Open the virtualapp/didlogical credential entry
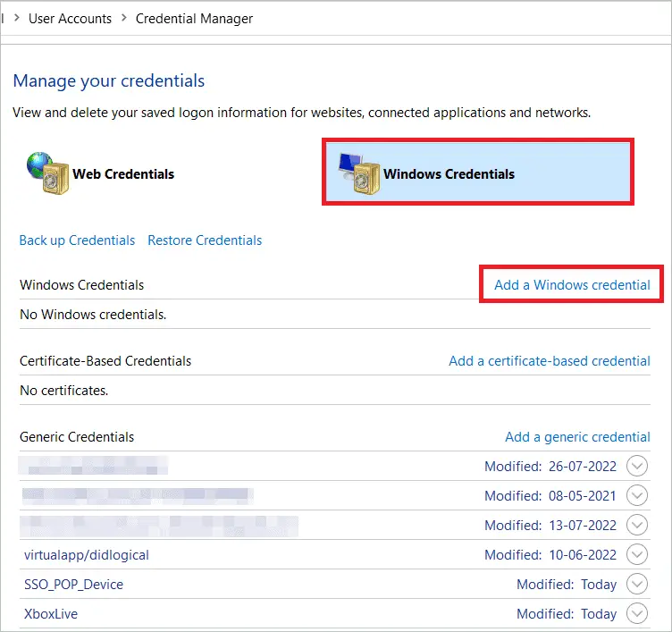The width and height of the screenshot is (672, 632). [87, 555]
